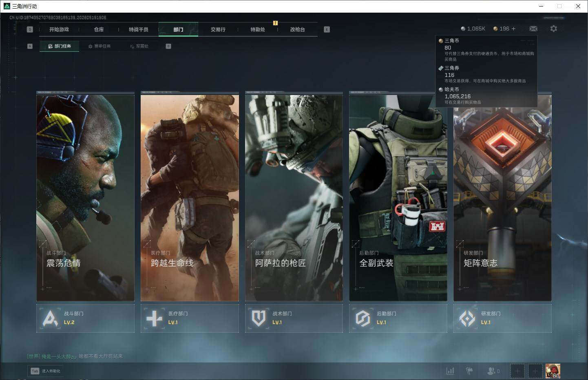Open the friends list icon
The height and width of the screenshot is (380, 588).
point(493,371)
